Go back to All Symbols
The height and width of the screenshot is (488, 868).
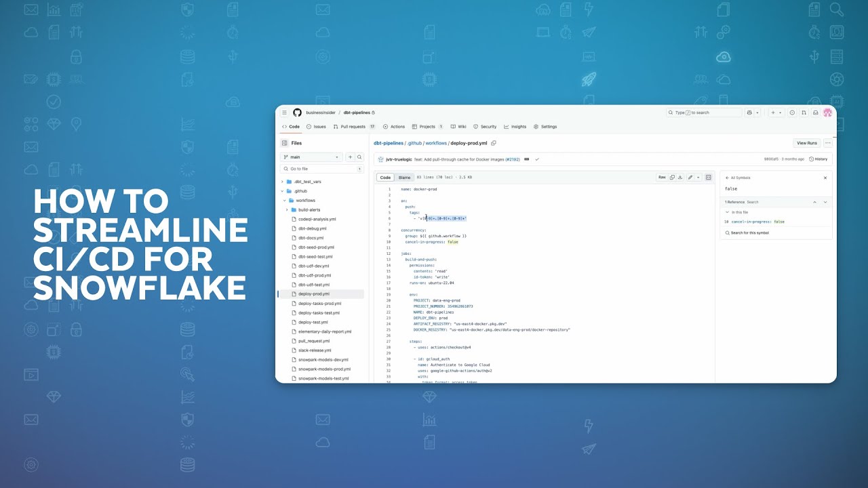coord(738,178)
